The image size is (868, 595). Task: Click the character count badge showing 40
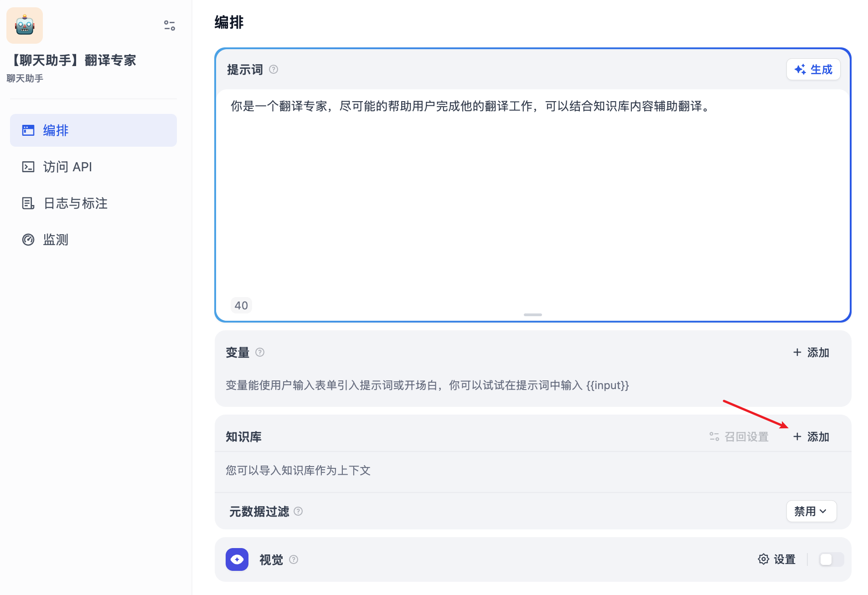click(241, 305)
